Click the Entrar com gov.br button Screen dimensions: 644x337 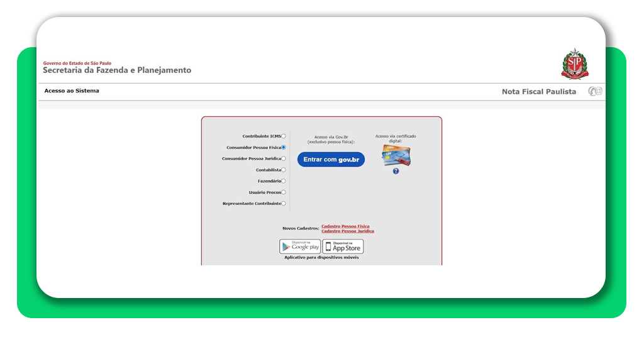331,160
